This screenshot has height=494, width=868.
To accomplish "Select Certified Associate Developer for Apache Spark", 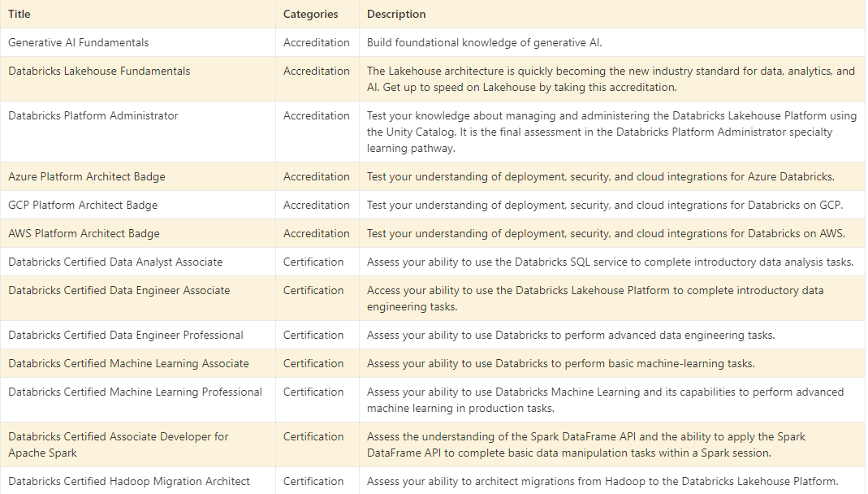I will point(119,444).
